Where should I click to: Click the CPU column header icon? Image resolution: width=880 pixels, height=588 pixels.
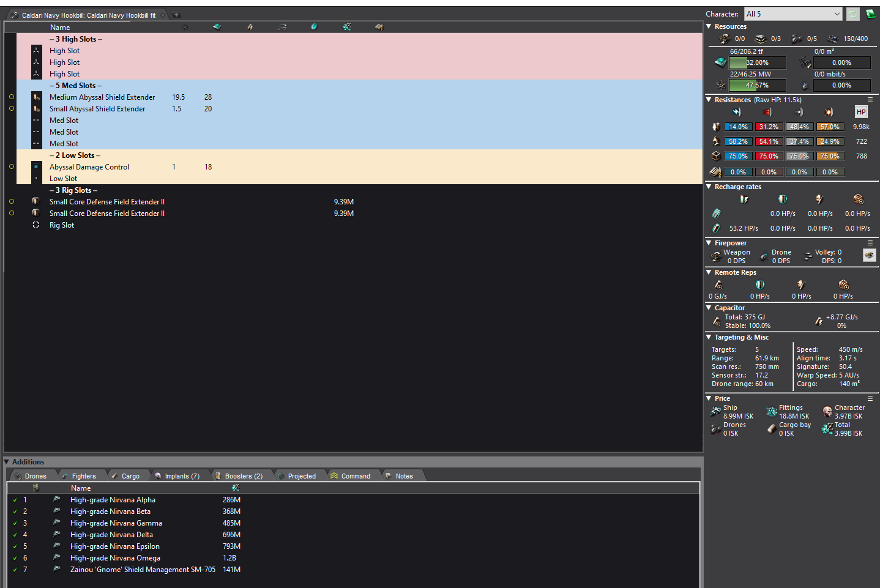217,27
